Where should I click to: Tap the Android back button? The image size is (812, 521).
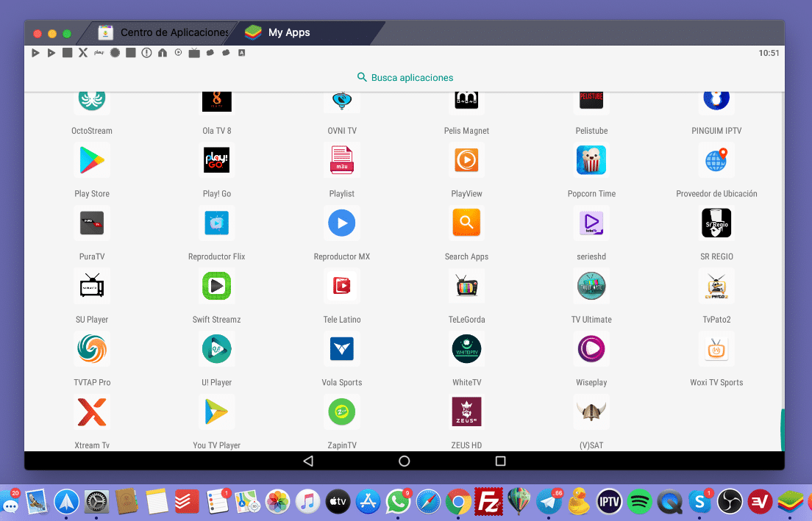click(308, 461)
